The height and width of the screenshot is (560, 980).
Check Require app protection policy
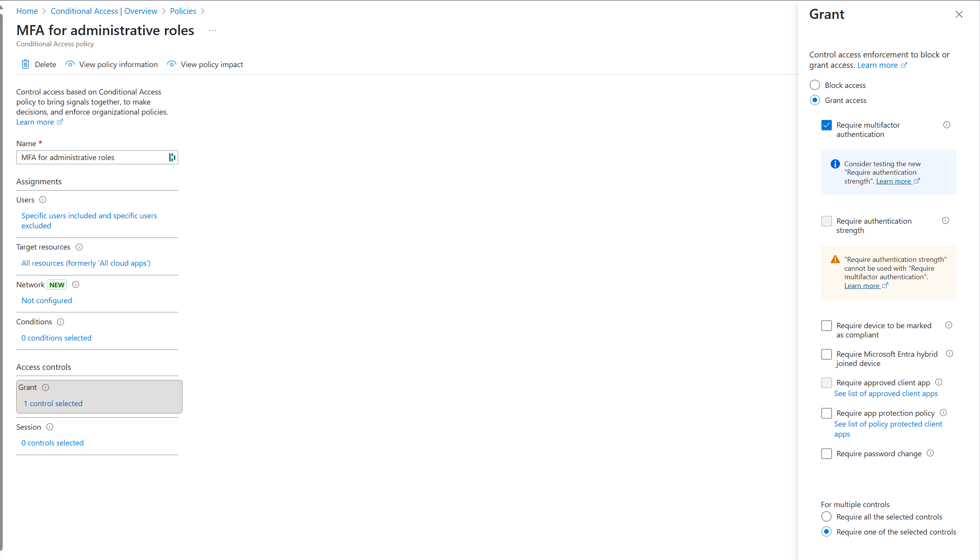click(826, 413)
